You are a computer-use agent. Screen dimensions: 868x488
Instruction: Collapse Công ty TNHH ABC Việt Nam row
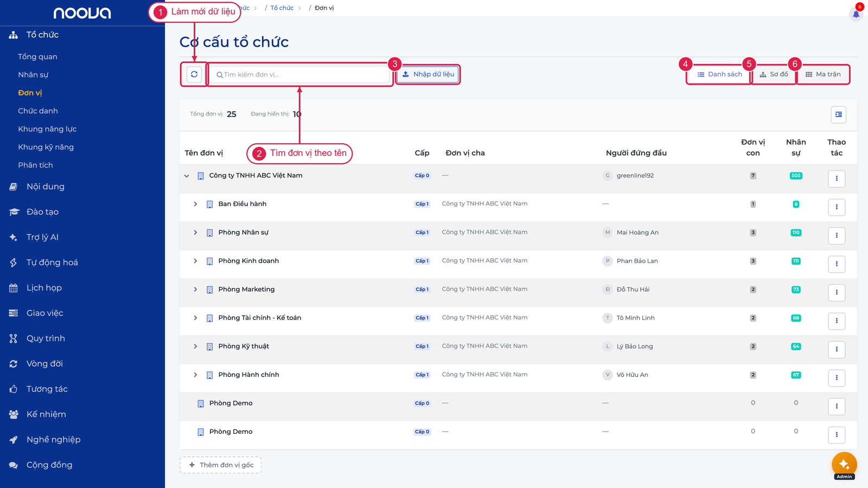(x=187, y=176)
